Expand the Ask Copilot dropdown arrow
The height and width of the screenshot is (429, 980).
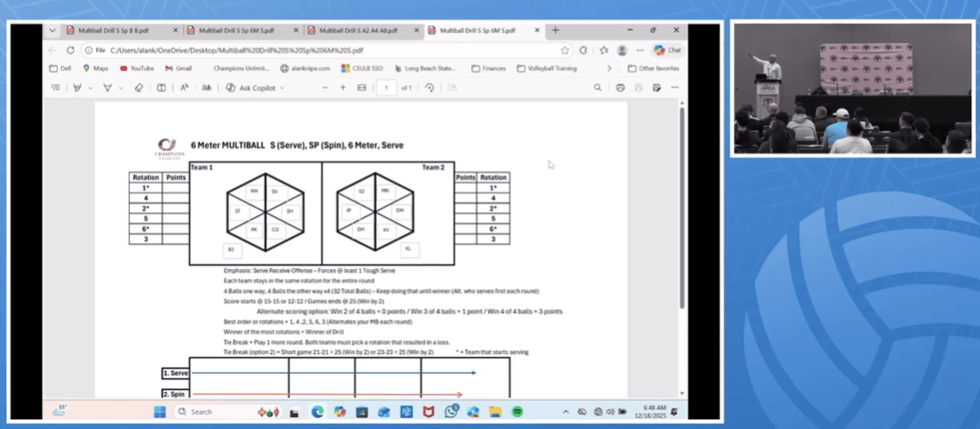(x=282, y=88)
